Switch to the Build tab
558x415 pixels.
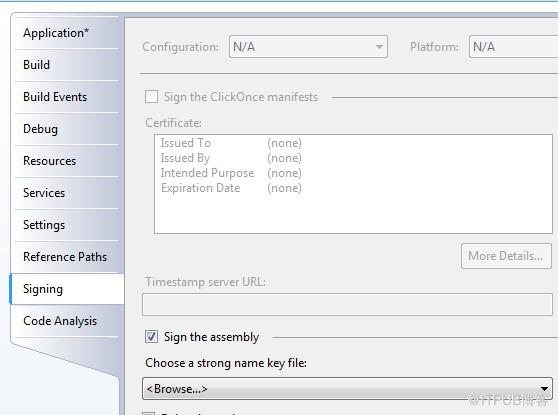tap(67, 65)
